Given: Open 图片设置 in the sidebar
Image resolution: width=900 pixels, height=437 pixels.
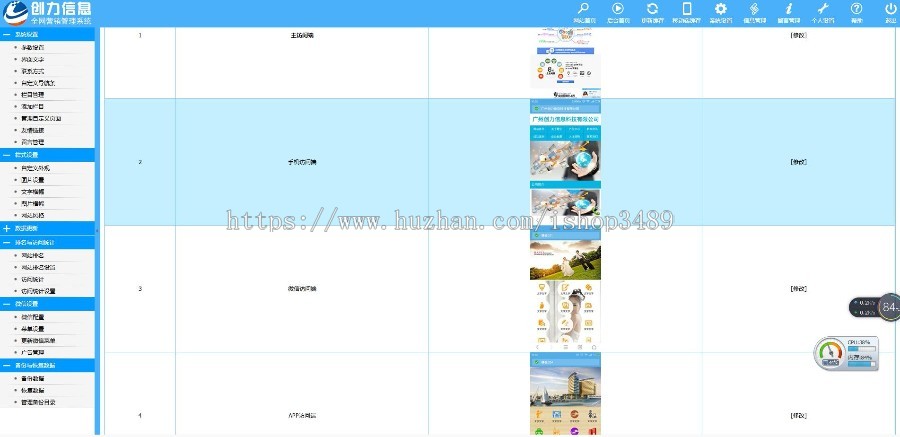Looking at the screenshot, I should [x=33, y=180].
